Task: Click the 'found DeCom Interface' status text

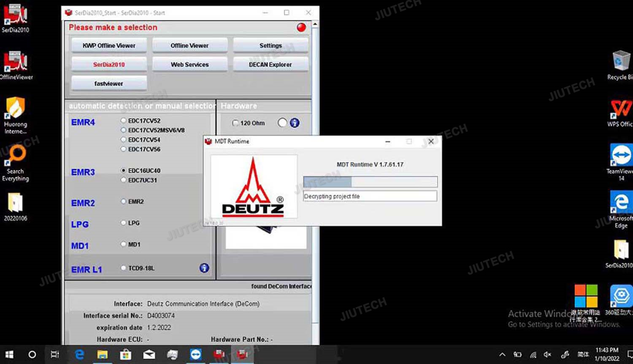Action: click(281, 286)
